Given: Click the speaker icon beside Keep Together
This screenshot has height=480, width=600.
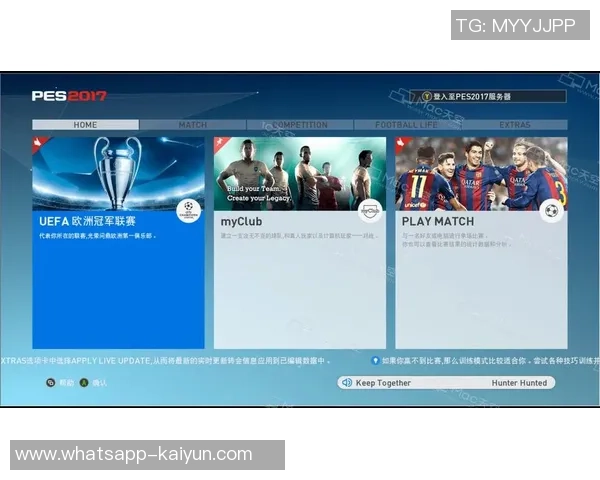Looking at the screenshot, I should (x=348, y=383).
